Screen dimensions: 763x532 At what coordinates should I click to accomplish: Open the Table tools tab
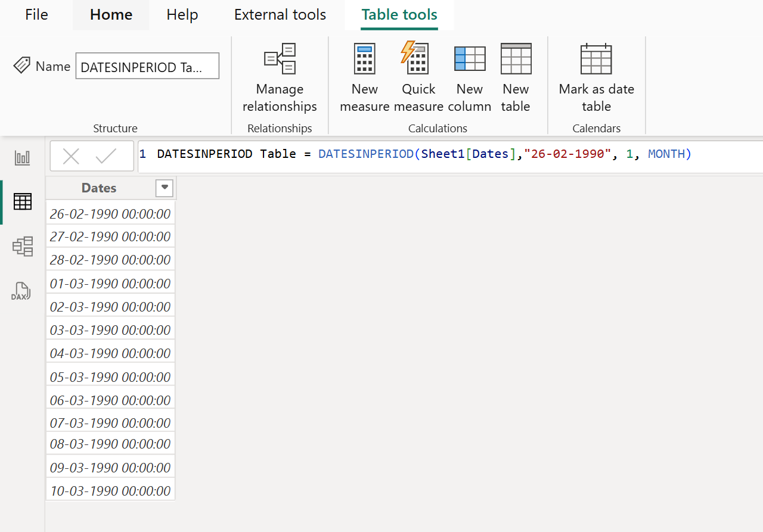399,14
